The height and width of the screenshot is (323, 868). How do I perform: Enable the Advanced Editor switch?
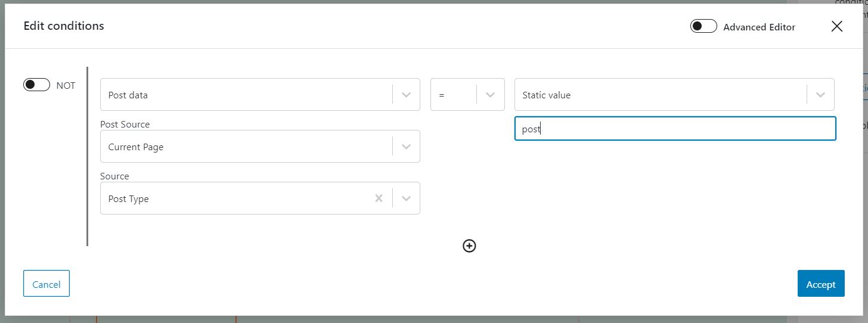point(703,26)
